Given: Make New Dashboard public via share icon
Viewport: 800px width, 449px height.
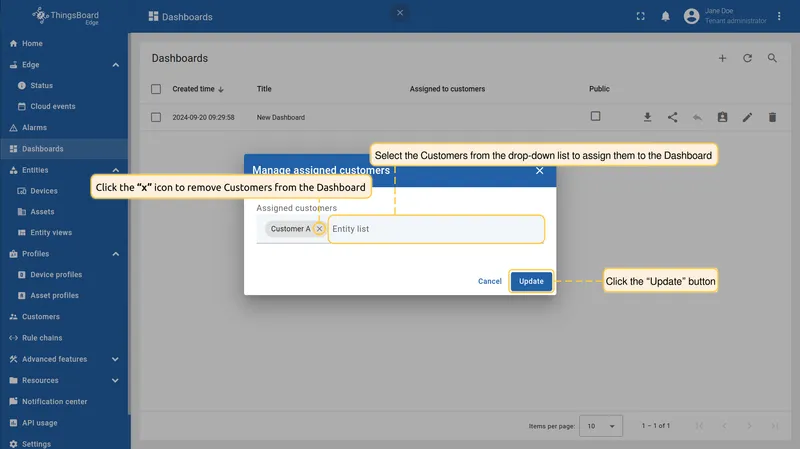Looking at the screenshot, I should [x=672, y=117].
